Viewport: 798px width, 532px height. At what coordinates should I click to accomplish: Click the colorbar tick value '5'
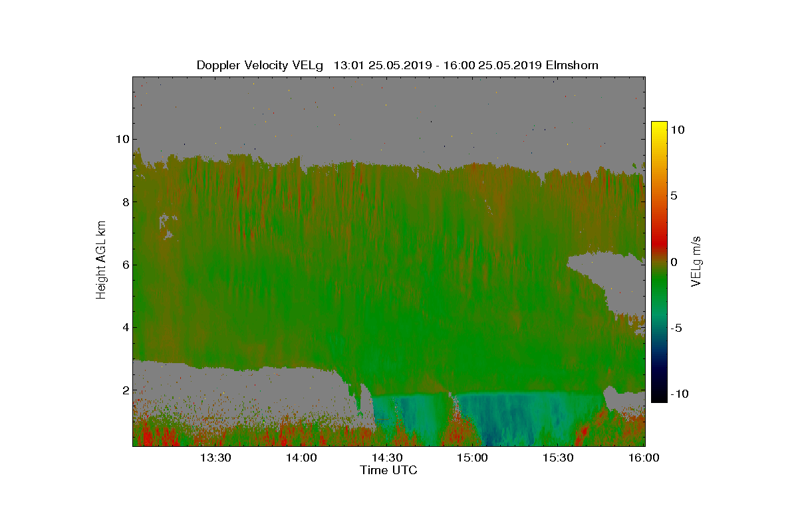click(674, 196)
